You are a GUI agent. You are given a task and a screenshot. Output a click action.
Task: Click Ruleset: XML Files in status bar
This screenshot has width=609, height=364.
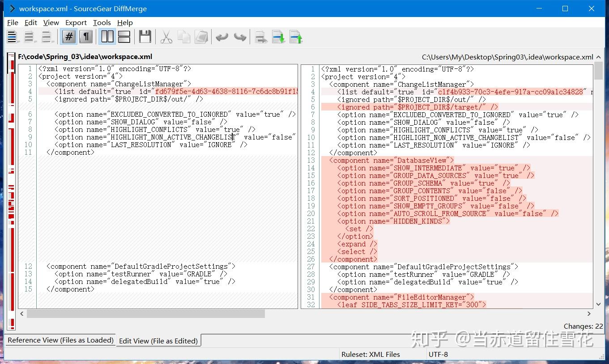coord(371,354)
